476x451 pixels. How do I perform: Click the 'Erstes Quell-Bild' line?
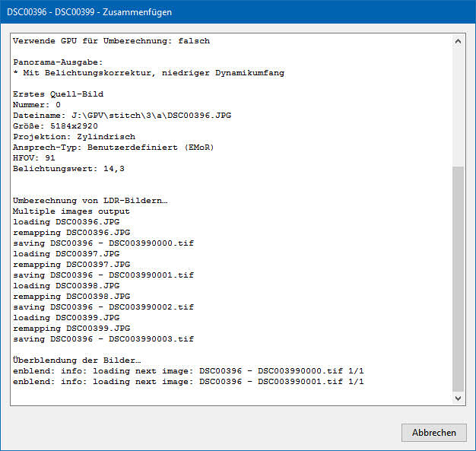click(58, 94)
